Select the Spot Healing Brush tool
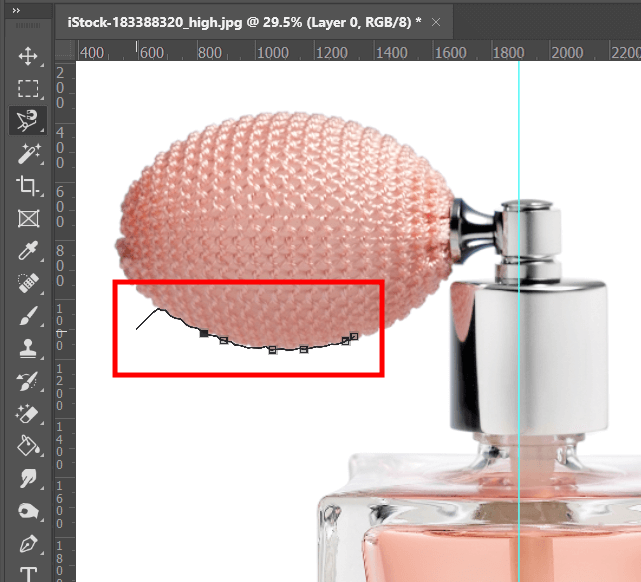 click(28, 283)
